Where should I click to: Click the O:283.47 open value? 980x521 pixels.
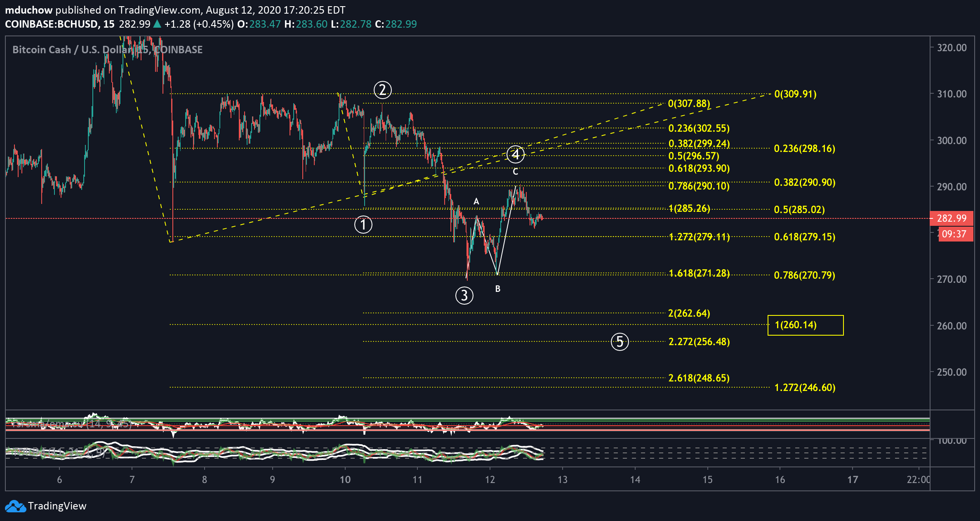[x=259, y=24]
